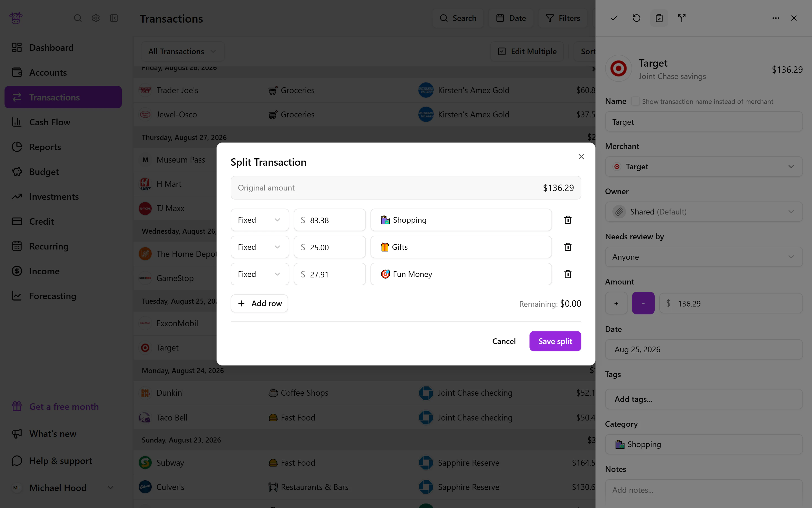812x508 pixels.
Task: Set amount sign to plus
Action: pyautogui.click(x=616, y=303)
